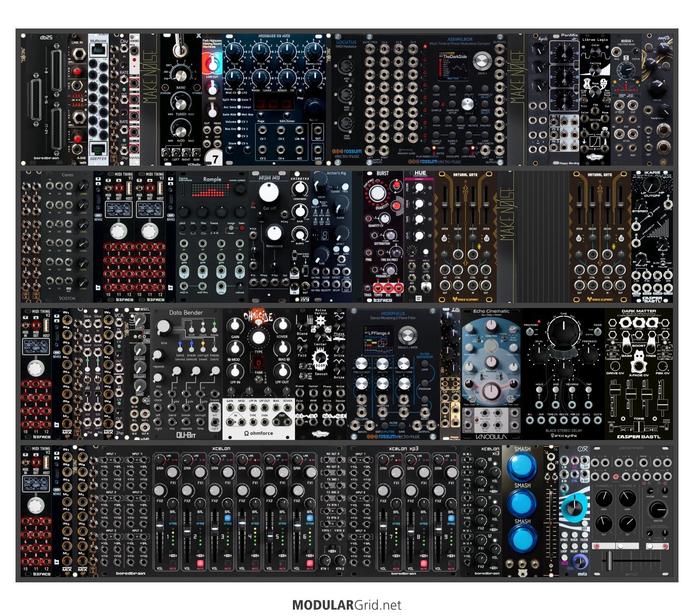Mute Xcelon XP3 channel 7
This screenshot has width=694, height=616.
pyautogui.click(x=396, y=562)
